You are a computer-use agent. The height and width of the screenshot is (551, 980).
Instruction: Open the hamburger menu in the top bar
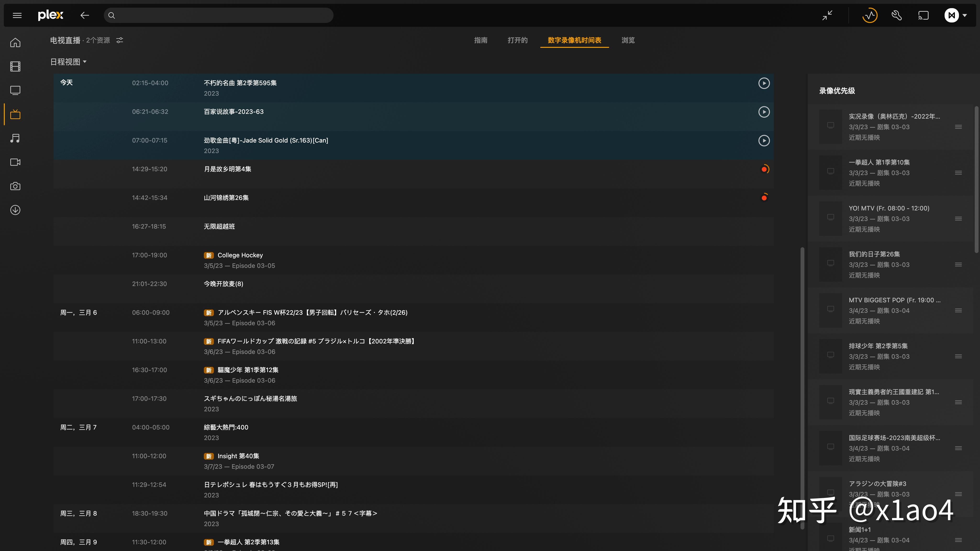(x=17, y=15)
